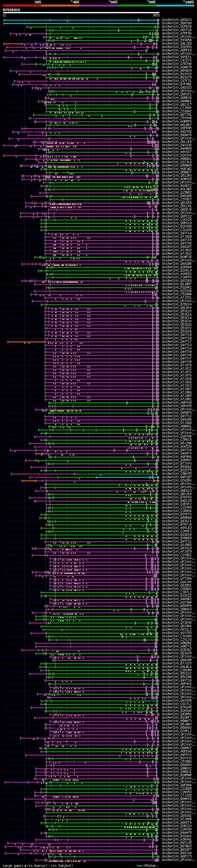This screenshot has height=868, width=197.
Task: Click the purple ~60% identity legend segment
Action: click(99, 6)
